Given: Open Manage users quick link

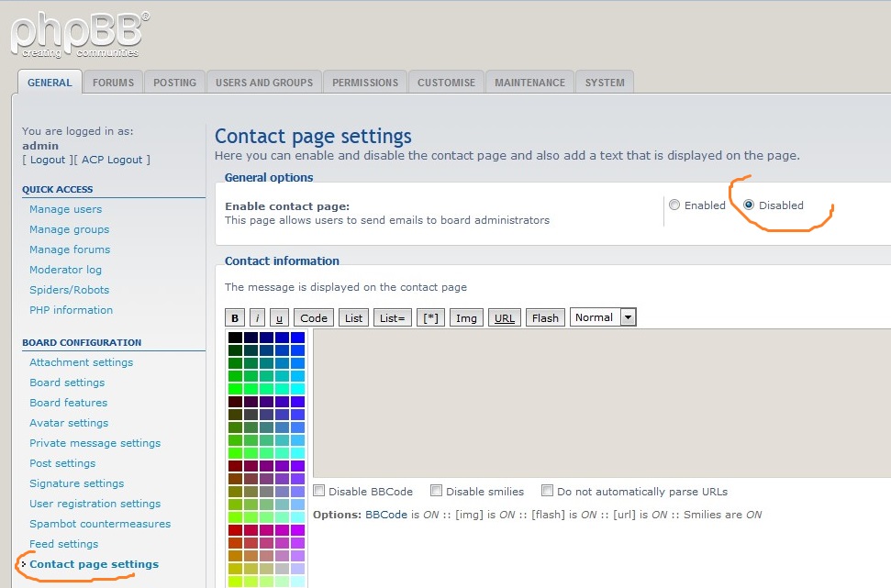Looking at the screenshot, I should [x=65, y=209].
